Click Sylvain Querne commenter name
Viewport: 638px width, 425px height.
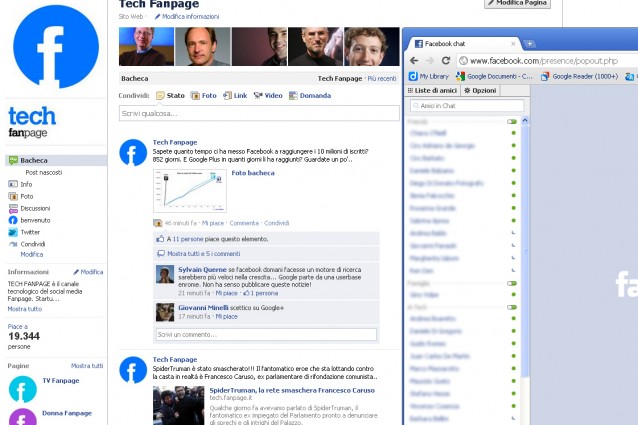click(x=202, y=270)
